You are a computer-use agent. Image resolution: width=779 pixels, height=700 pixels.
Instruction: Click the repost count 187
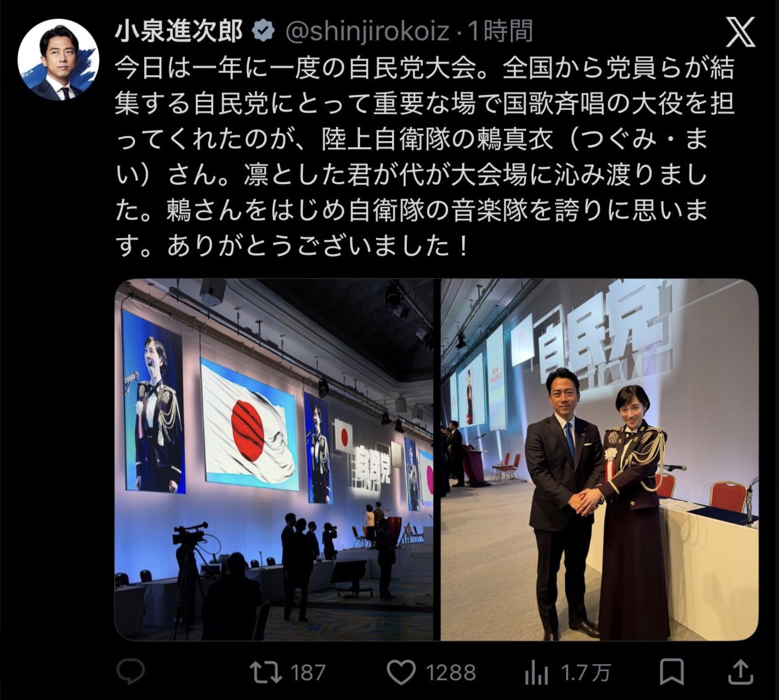click(x=308, y=672)
